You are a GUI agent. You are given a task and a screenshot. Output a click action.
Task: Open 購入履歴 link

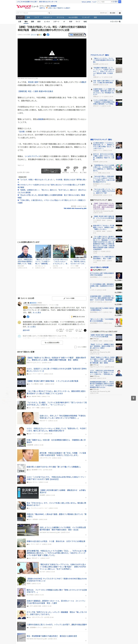click(x=112, y=13)
